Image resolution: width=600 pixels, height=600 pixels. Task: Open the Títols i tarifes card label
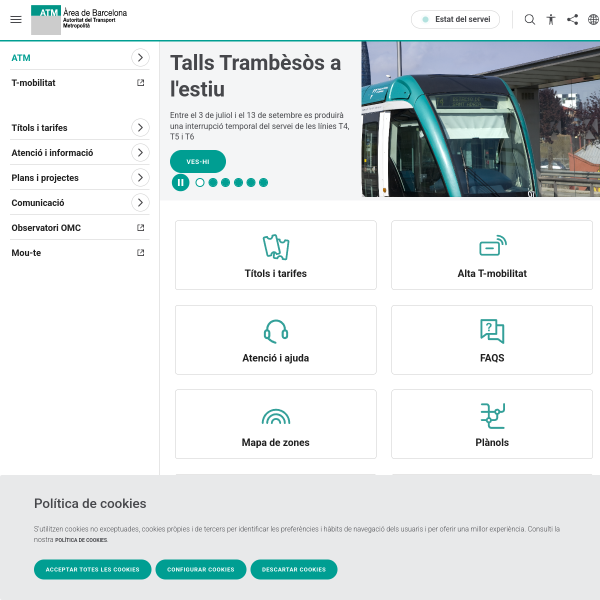click(x=276, y=274)
